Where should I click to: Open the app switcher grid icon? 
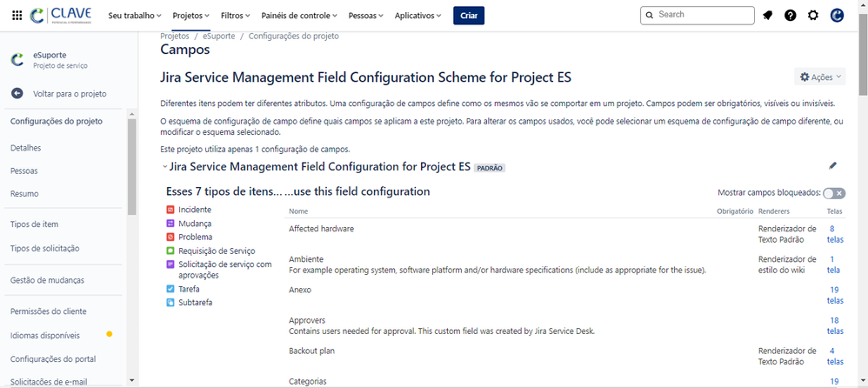[x=17, y=16]
